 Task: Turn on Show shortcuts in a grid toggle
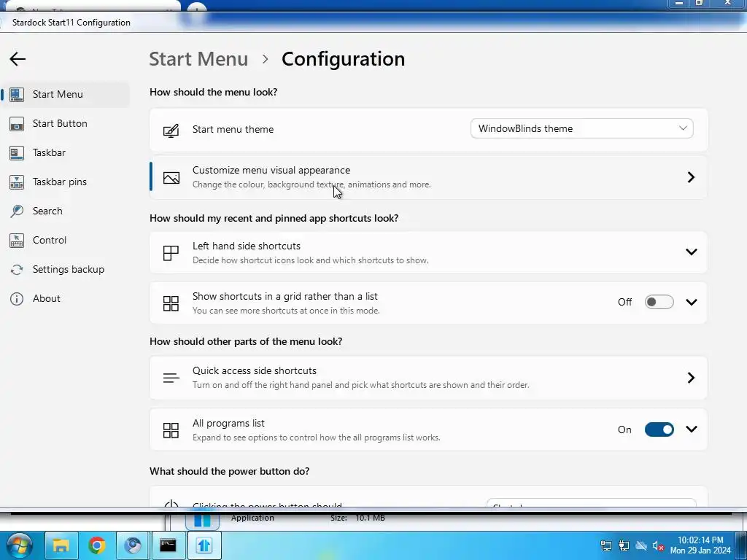coord(659,302)
